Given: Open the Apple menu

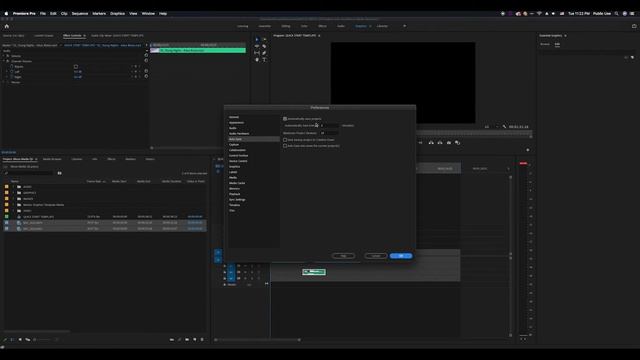Looking at the screenshot, I should tap(6, 13).
